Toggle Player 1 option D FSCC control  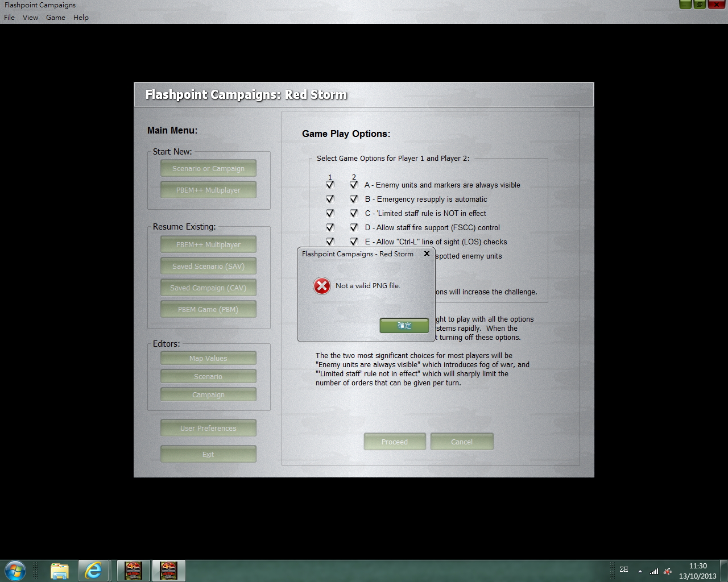click(x=330, y=227)
